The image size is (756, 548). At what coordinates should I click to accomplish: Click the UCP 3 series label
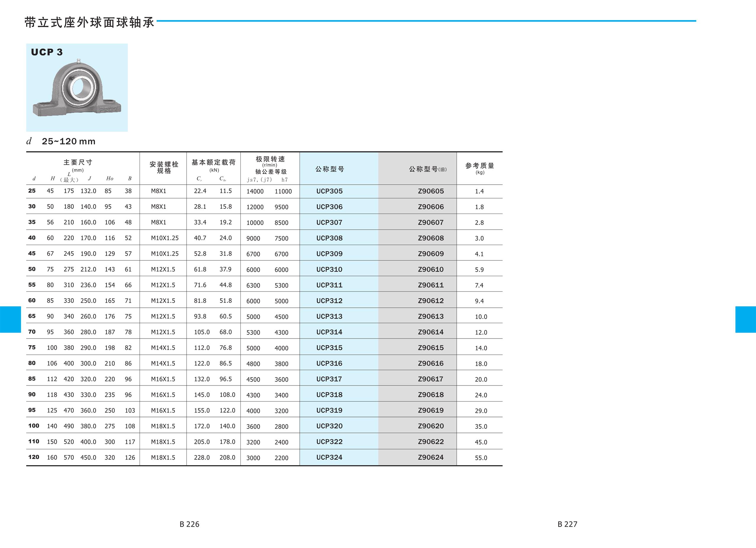pos(47,52)
